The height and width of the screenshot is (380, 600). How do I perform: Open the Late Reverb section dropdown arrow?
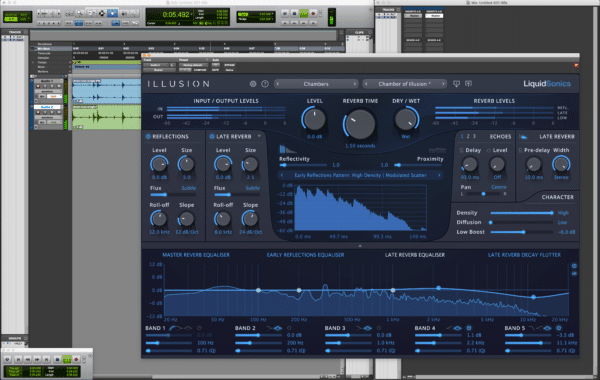pos(259,136)
